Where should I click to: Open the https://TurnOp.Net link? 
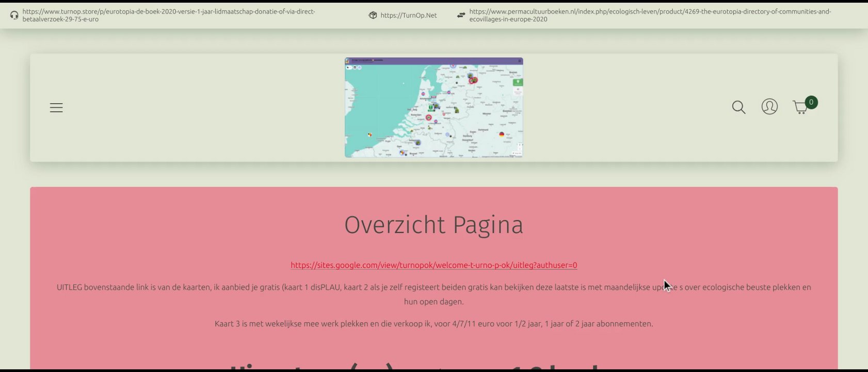tap(409, 16)
